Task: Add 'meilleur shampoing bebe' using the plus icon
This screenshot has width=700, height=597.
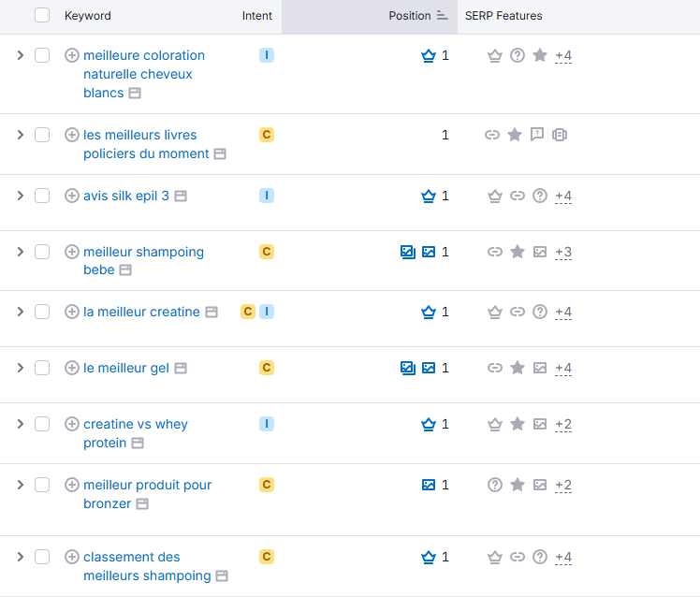Action: [72, 252]
